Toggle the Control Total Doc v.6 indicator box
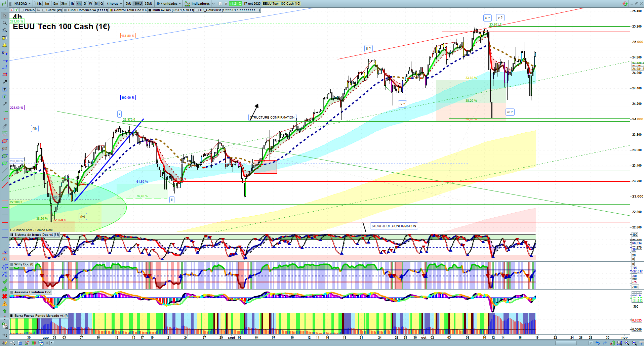This screenshot has width=644, height=346. [111, 10]
